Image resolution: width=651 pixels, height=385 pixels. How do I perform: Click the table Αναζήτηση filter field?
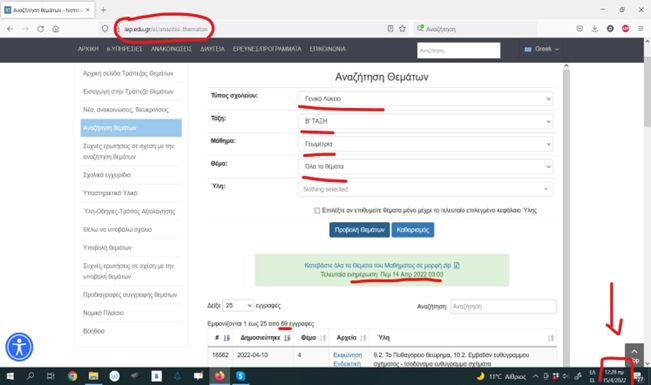coord(503,307)
